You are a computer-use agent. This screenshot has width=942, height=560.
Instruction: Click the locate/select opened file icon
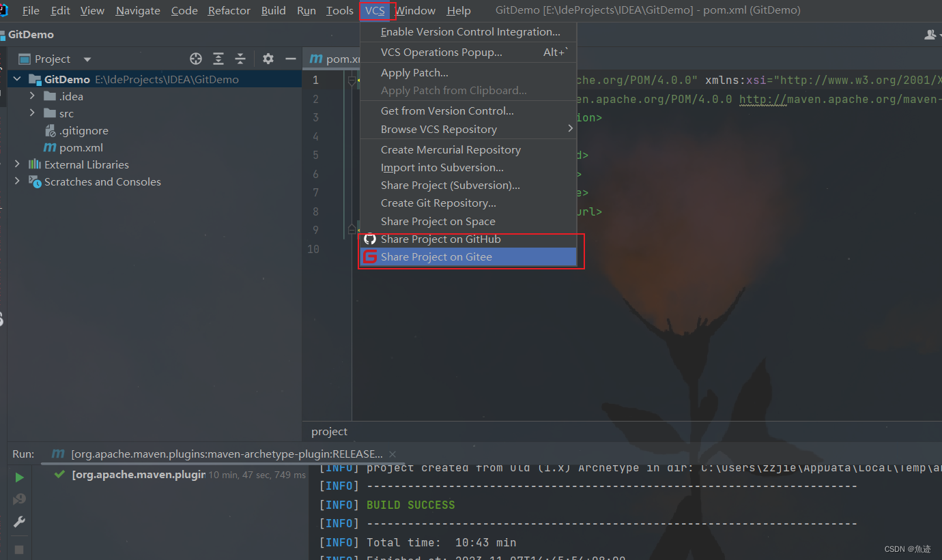click(x=196, y=59)
